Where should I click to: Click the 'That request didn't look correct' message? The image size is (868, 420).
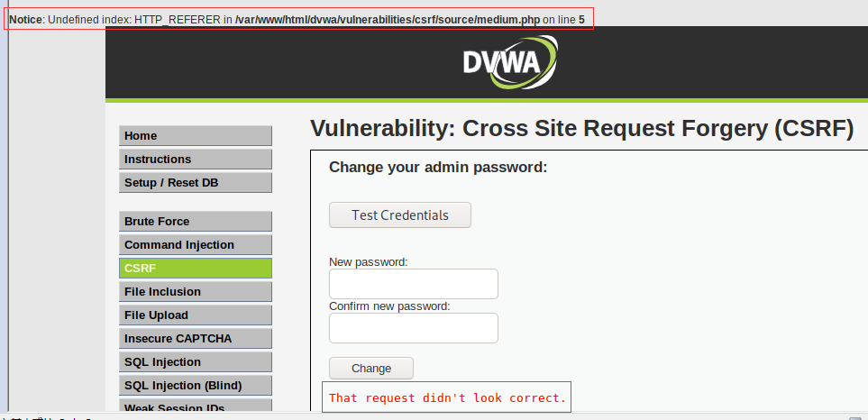(447, 397)
